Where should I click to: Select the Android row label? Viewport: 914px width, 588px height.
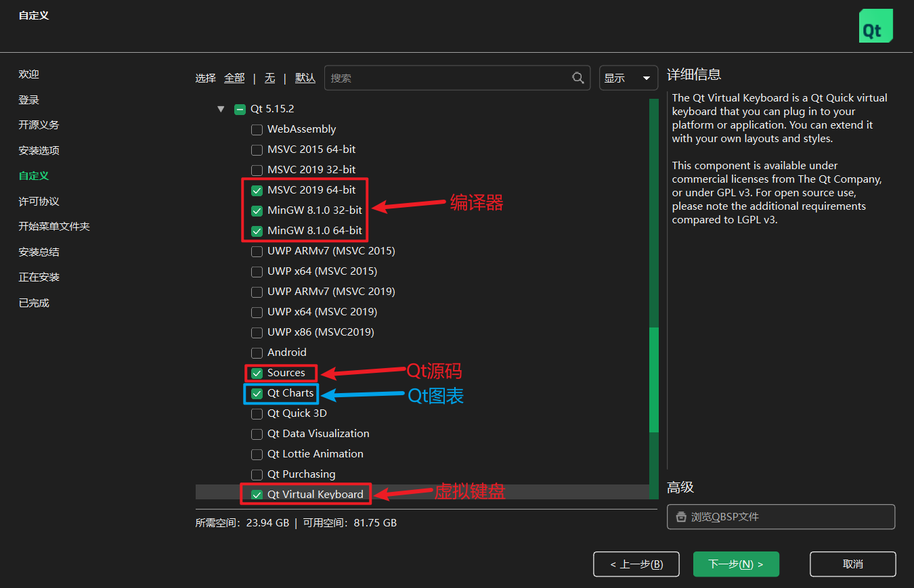pyautogui.click(x=287, y=353)
